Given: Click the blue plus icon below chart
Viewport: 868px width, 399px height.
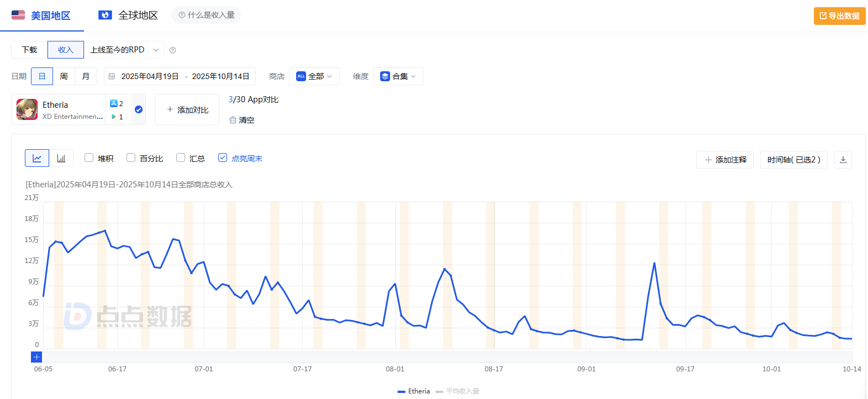Looking at the screenshot, I should [36, 357].
